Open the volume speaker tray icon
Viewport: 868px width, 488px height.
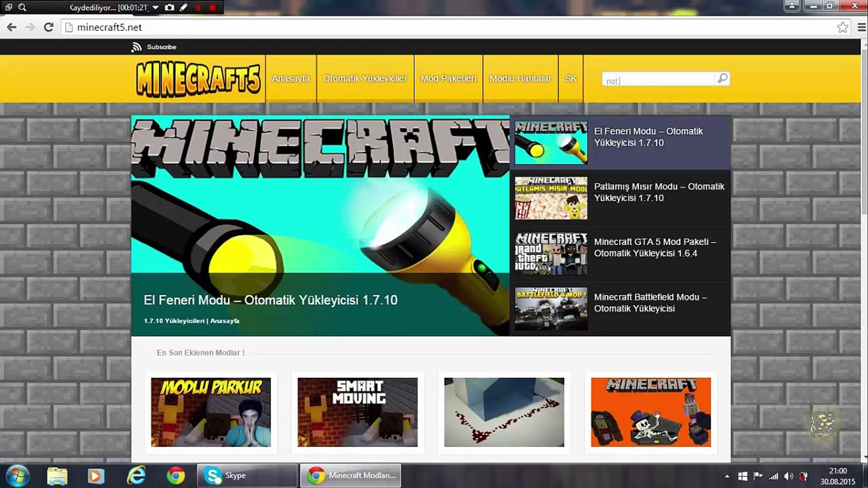tap(789, 476)
